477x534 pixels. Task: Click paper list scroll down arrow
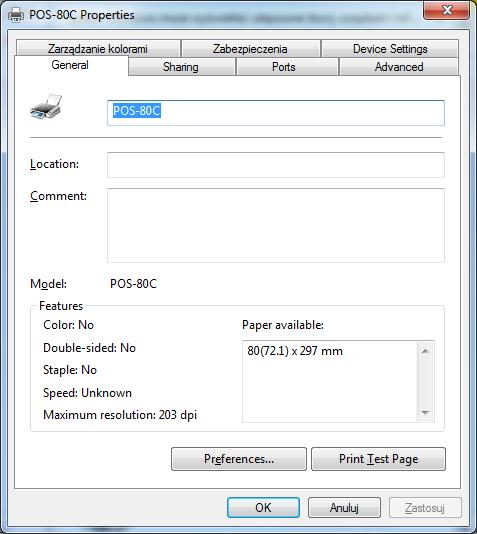click(x=425, y=412)
